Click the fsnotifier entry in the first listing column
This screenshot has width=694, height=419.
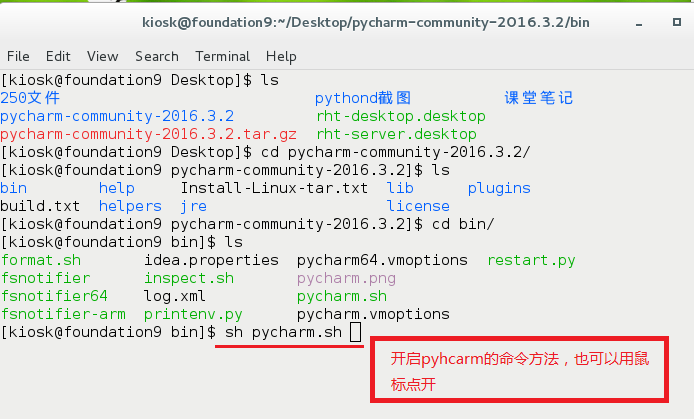click(45, 278)
